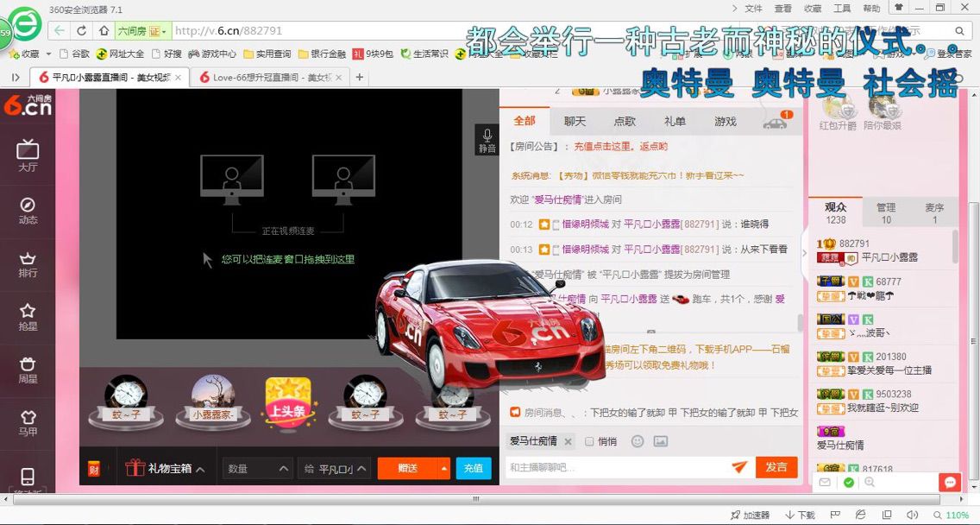Viewport: 980px width, 525px height.
Task: Click the horizontal page scrollbar
Action: (x=475, y=499)
